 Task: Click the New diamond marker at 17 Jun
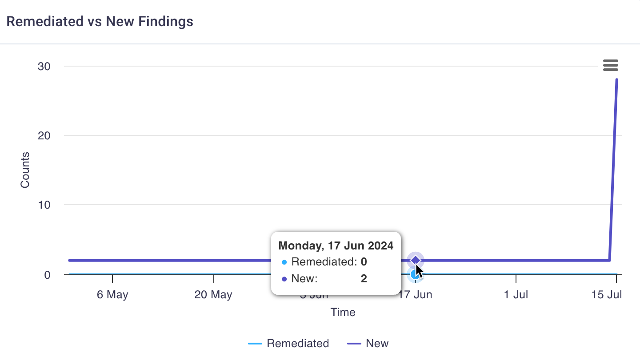[x=416, y=260]
